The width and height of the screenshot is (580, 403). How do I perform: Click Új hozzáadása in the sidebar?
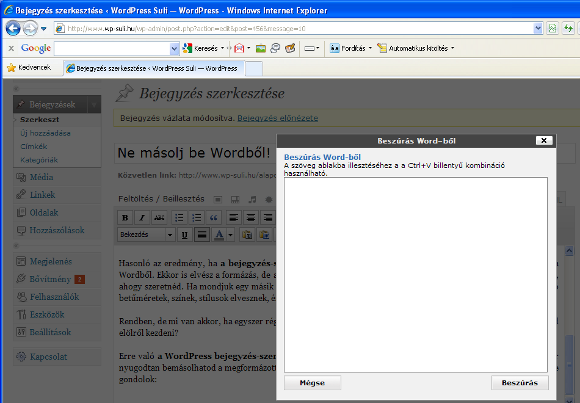click(45, 133)
